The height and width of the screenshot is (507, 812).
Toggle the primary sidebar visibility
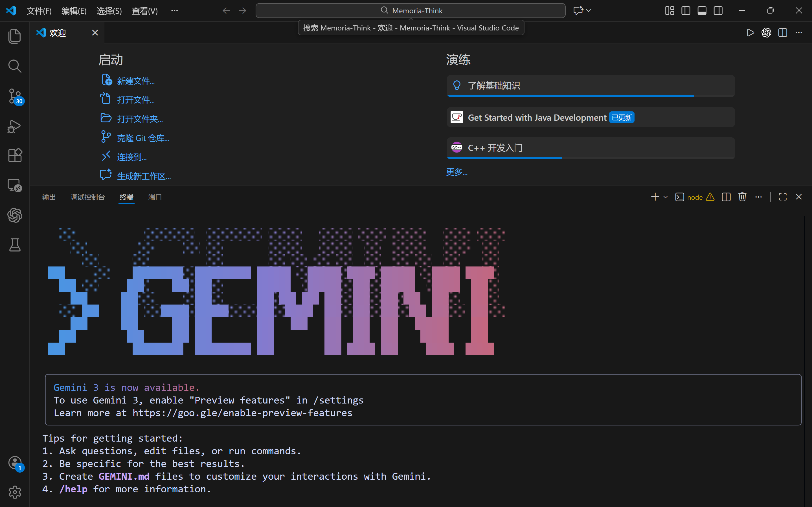tap(686, 11)
